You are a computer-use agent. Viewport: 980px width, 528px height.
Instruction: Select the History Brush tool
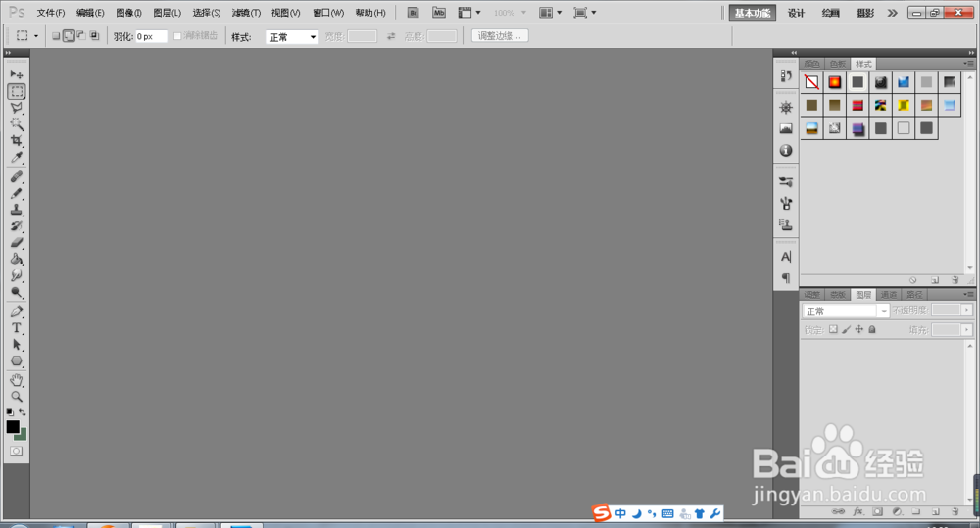(17, 226)
